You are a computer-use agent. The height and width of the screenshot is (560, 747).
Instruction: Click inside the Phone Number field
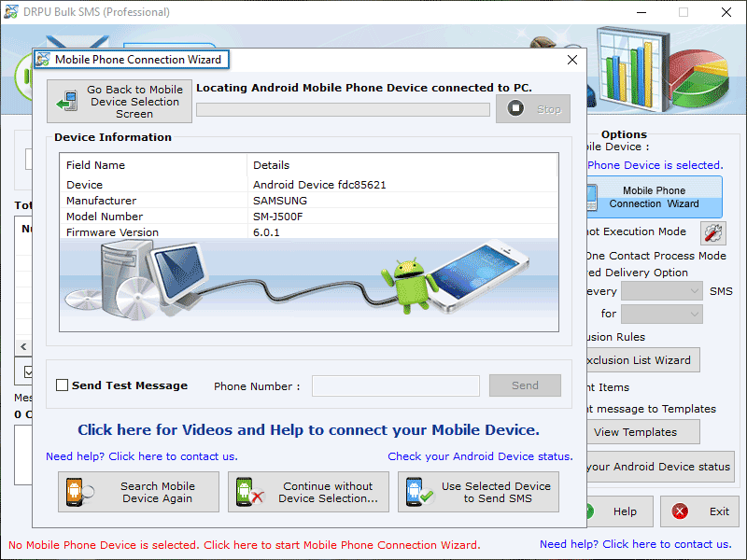pyautogui.click(x=395, y=385)
